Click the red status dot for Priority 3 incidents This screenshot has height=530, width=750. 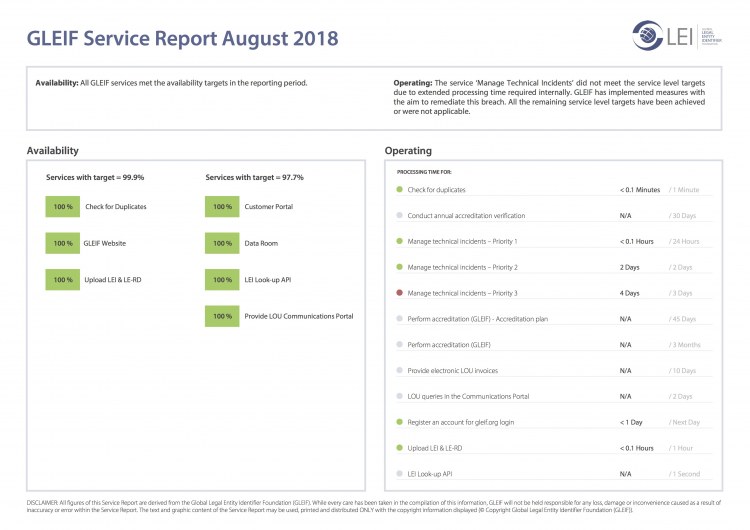click(x=400, y=293)
